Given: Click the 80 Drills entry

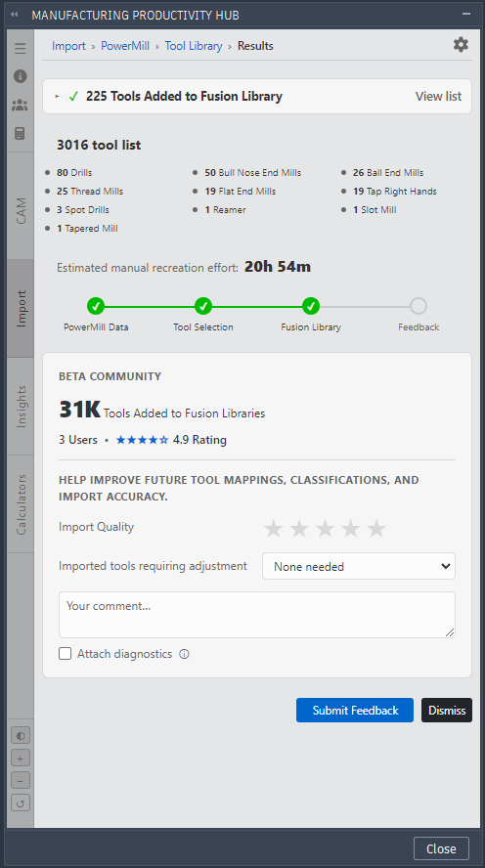Looking at the screenshot, I should pos(74,173).
